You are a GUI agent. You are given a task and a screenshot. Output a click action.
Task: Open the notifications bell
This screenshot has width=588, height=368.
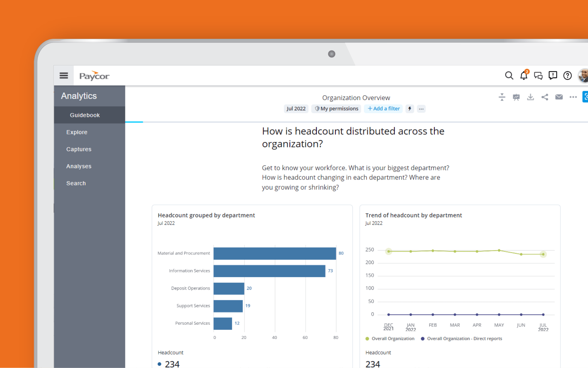click(524, 75)
